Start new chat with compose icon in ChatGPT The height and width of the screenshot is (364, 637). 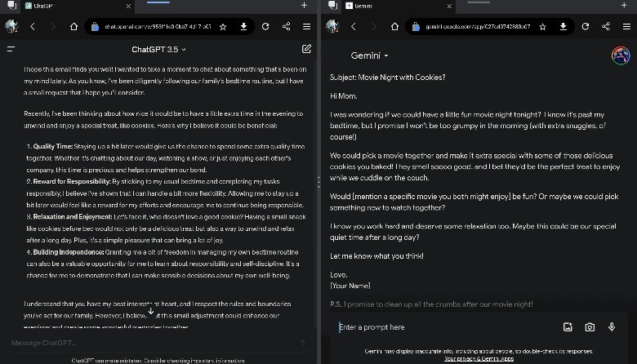pos(306,49)
